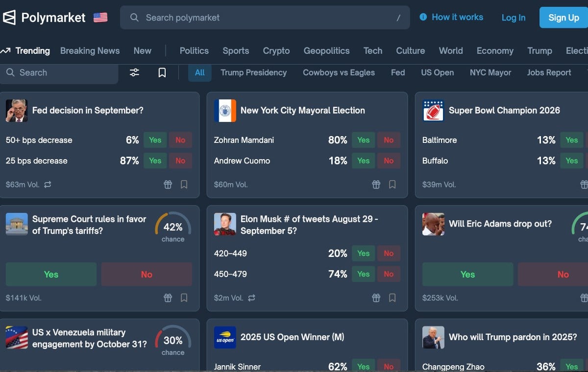The image size is (588, 372).
Task: Buy Yes on Buffalo Super Bowl
Action: [572, 161]
